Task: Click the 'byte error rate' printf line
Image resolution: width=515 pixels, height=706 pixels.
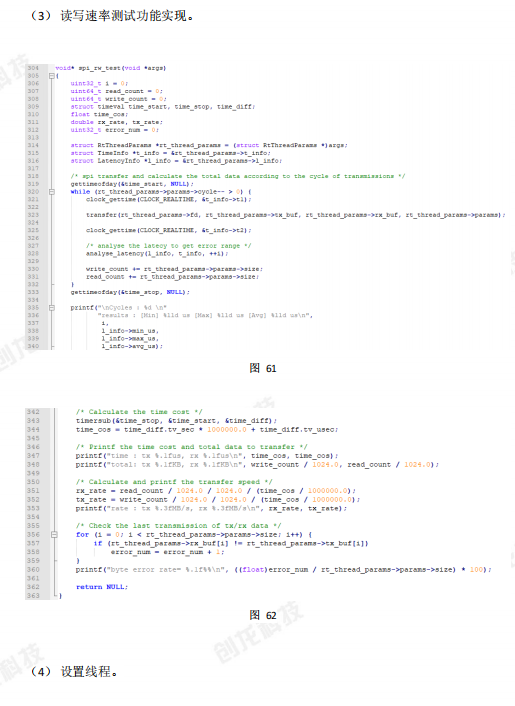Action: pos(284,570)
